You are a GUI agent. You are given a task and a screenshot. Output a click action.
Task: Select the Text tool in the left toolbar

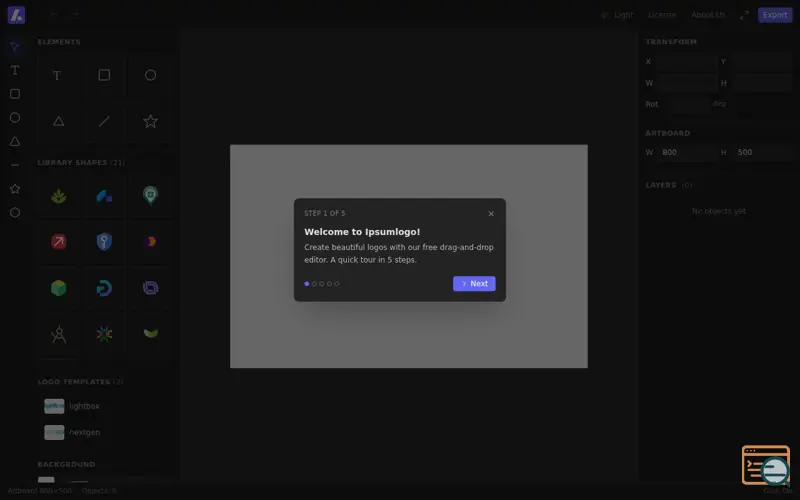[x=15, y=70]
